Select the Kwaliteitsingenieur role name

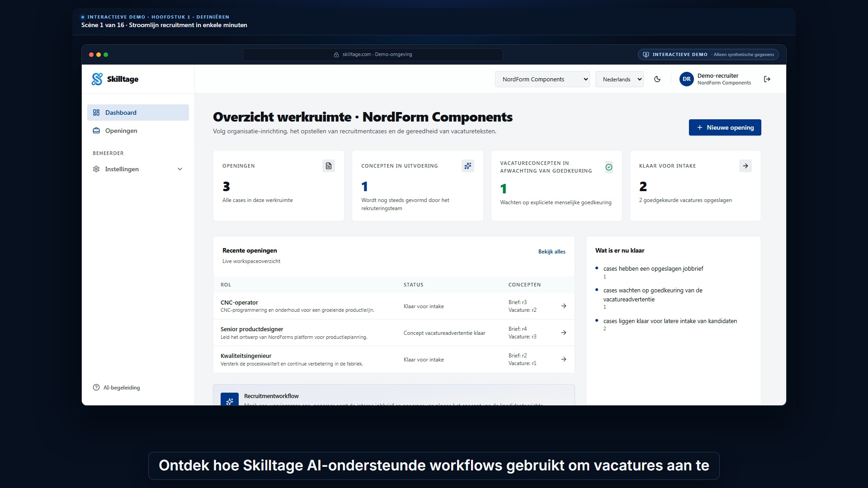tap(246, 356)
